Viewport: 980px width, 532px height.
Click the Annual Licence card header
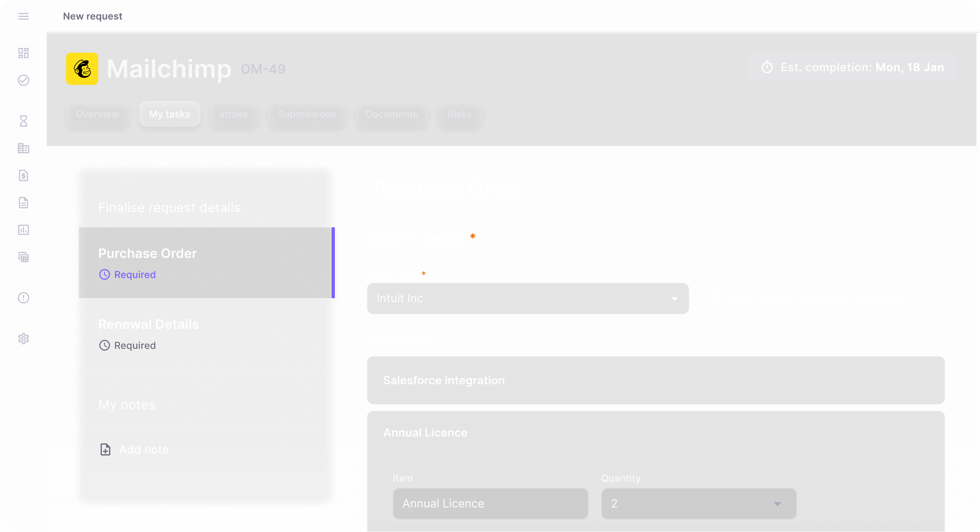(656, 433)
